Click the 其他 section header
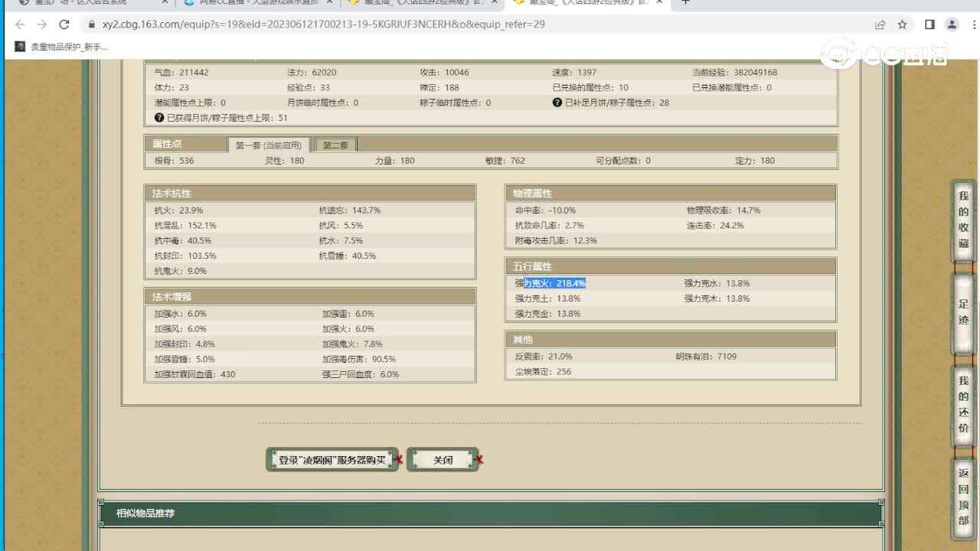 671,339
